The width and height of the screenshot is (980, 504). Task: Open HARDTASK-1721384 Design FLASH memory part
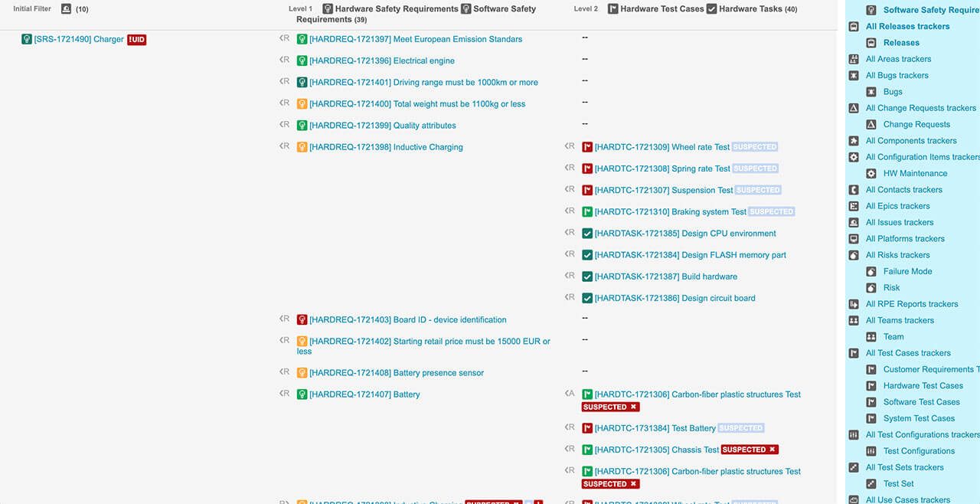[691, 255]
